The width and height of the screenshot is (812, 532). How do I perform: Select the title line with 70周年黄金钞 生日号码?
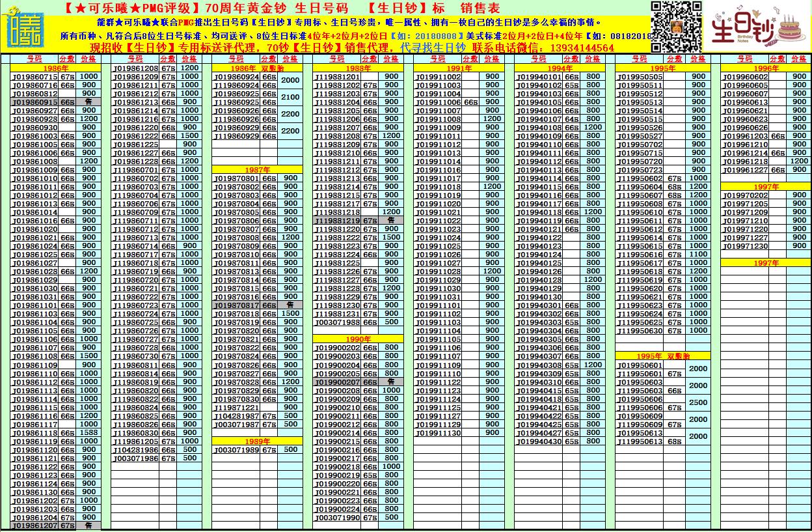point(282,8)
